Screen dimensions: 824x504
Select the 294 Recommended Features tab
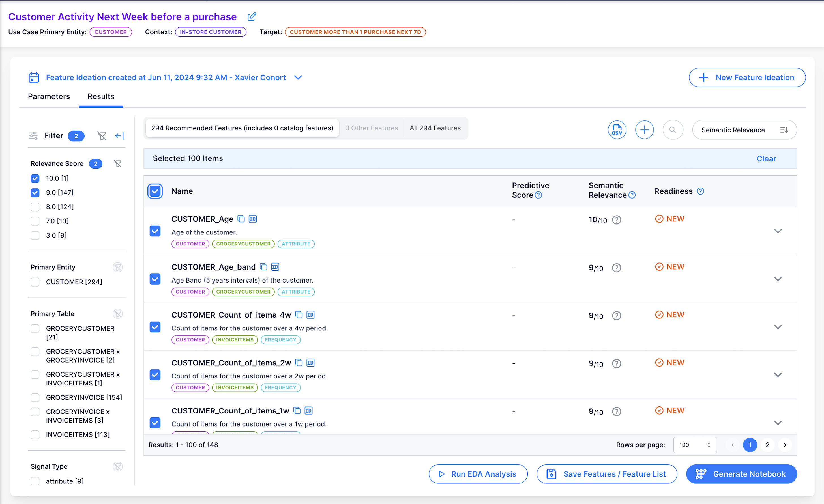click(242, 128)
